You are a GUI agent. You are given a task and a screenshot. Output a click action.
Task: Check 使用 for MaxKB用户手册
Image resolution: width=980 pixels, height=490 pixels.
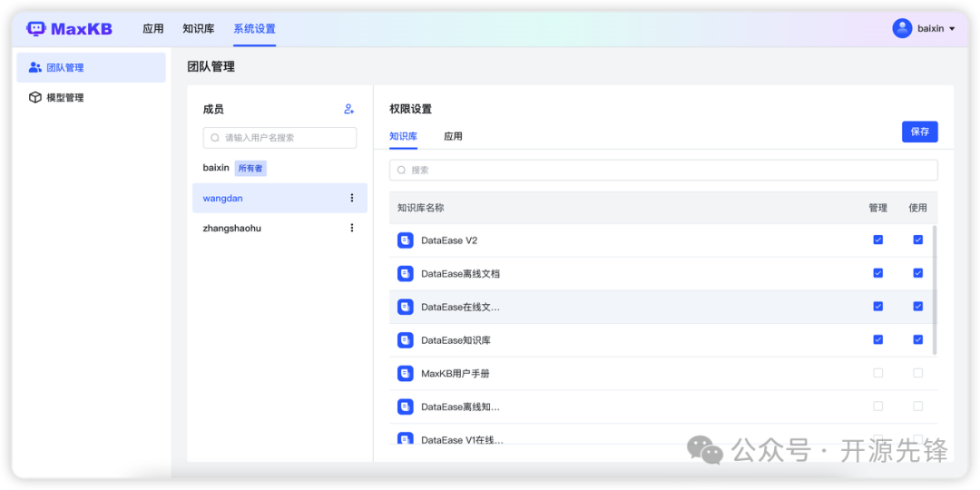tap(918, 373)
